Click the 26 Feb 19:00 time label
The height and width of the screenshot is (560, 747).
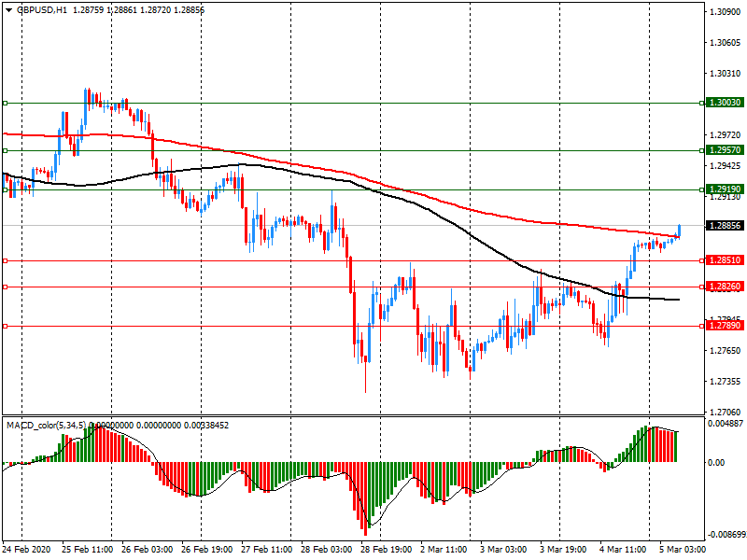(206, 549)
